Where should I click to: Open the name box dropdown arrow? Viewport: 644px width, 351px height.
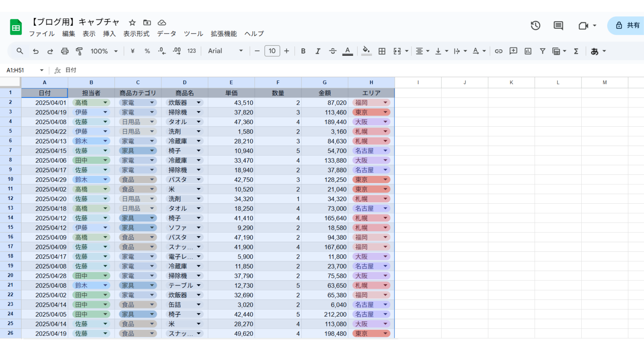(42, 70)
